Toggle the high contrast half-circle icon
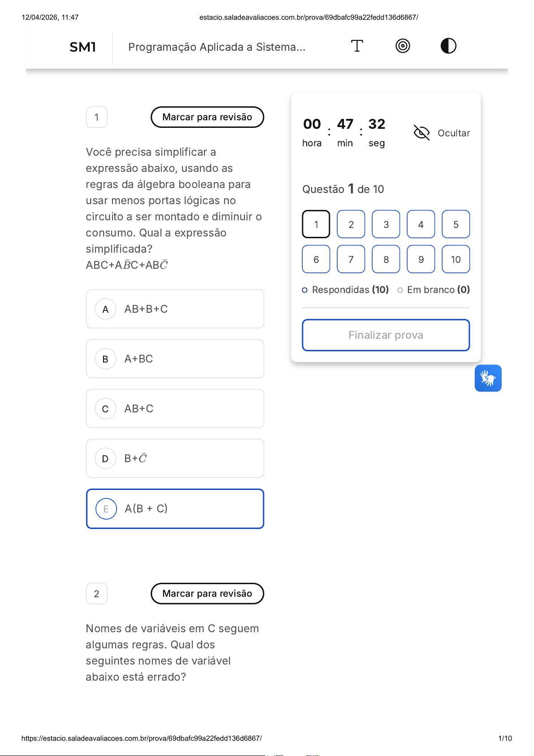Viewport: 534px width, 756px height. [448, 46]
